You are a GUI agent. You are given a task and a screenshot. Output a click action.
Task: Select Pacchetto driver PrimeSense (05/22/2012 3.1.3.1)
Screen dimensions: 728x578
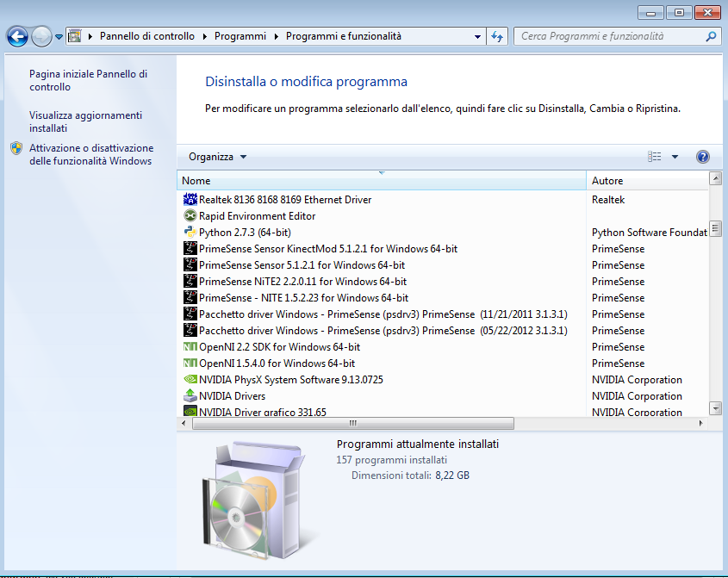pyautogui.click(x=383, y=331)
